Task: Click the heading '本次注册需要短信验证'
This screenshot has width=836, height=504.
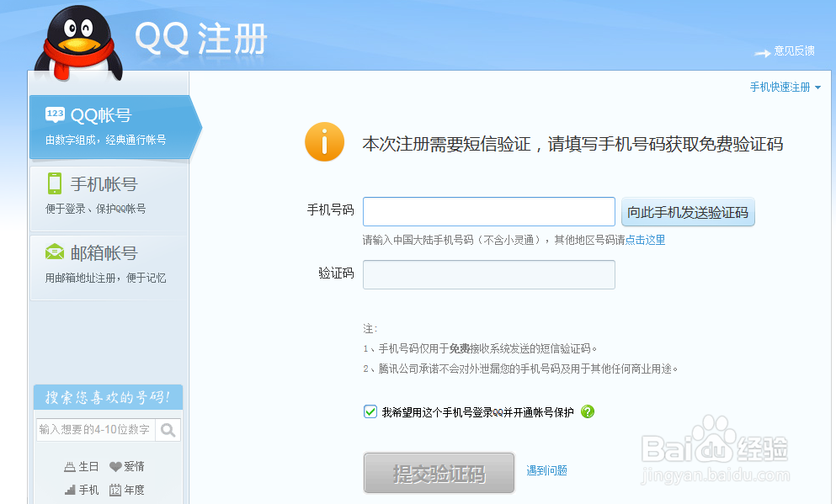Action: pos(446,144)
